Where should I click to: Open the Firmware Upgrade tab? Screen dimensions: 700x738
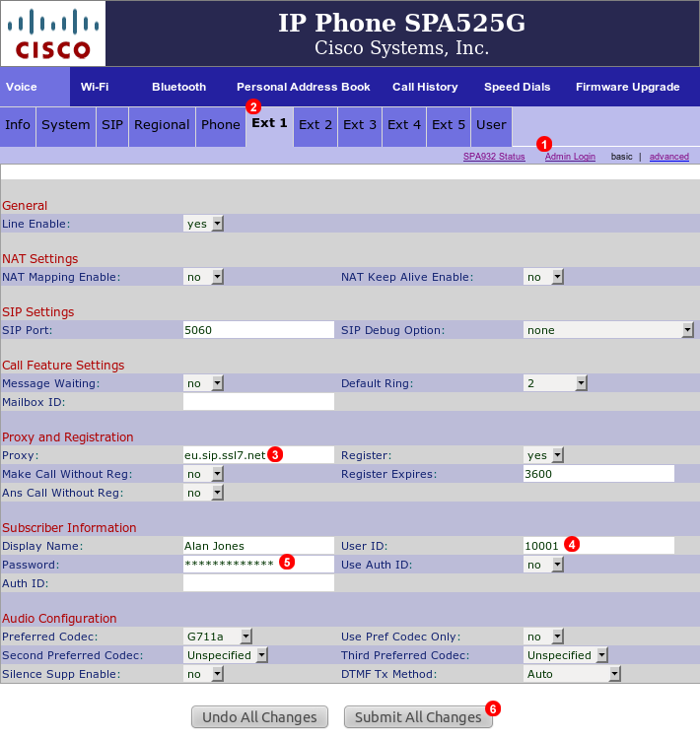(627, 87)
